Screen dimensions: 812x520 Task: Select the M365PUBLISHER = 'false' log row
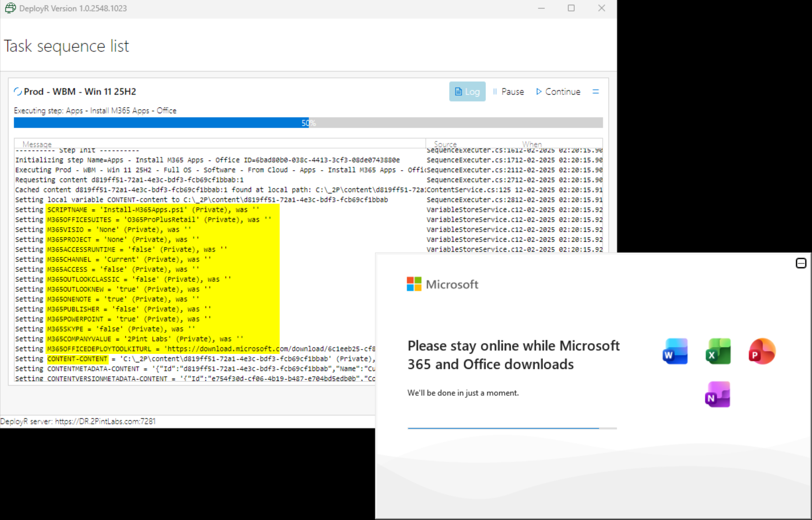[x=195, y=309]
